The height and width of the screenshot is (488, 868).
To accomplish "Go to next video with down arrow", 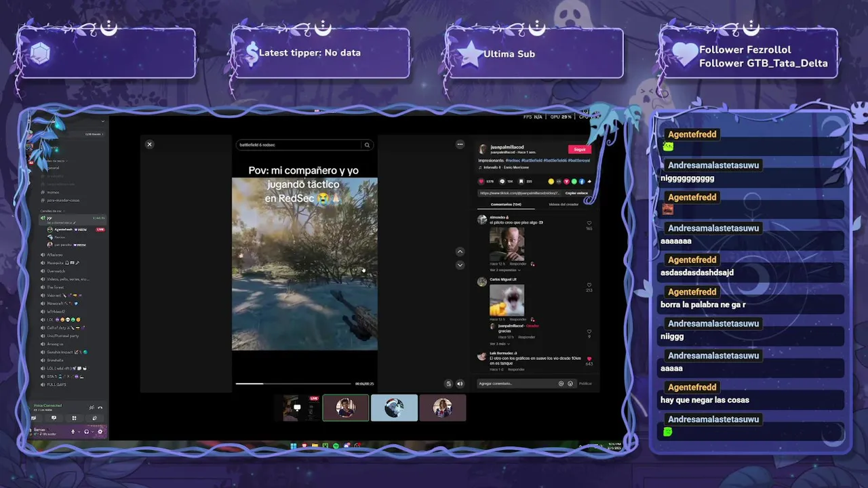I will [x=460, y=264].
